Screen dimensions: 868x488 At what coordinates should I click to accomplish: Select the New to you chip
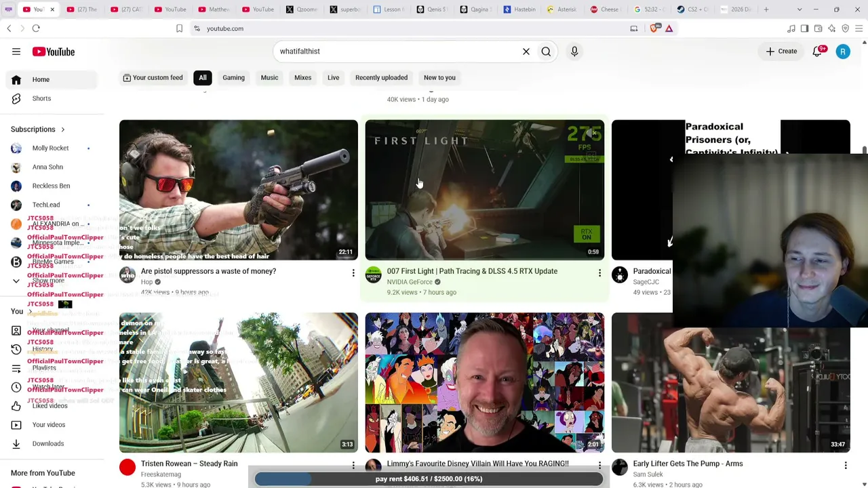pyautogui.click(x=439, y=77)
